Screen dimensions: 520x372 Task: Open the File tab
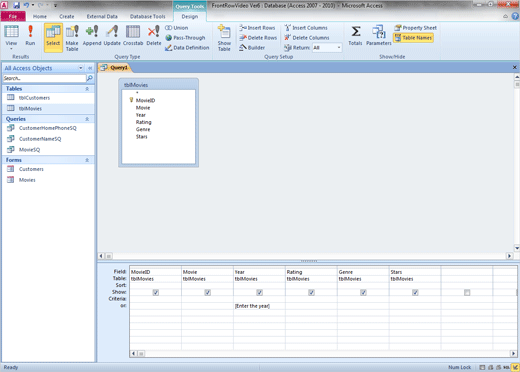(13, 16)
